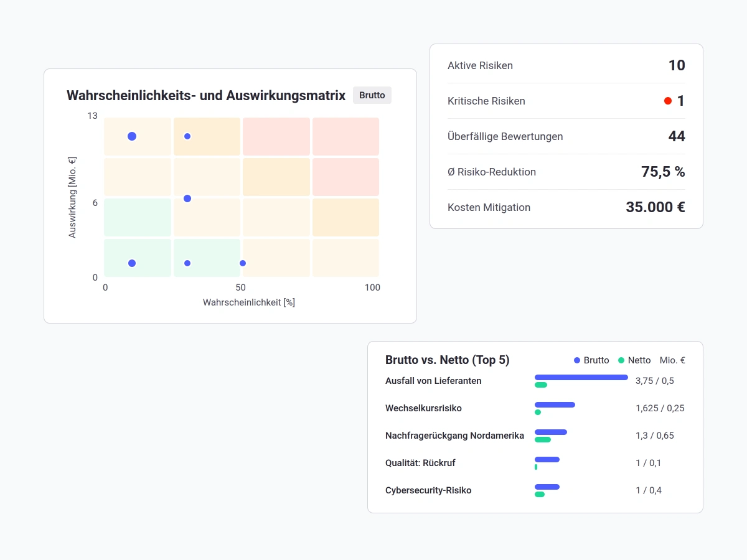Click the Wahrscheinlichkeits- und Auswirkungsmatrix title

[206, 95]
